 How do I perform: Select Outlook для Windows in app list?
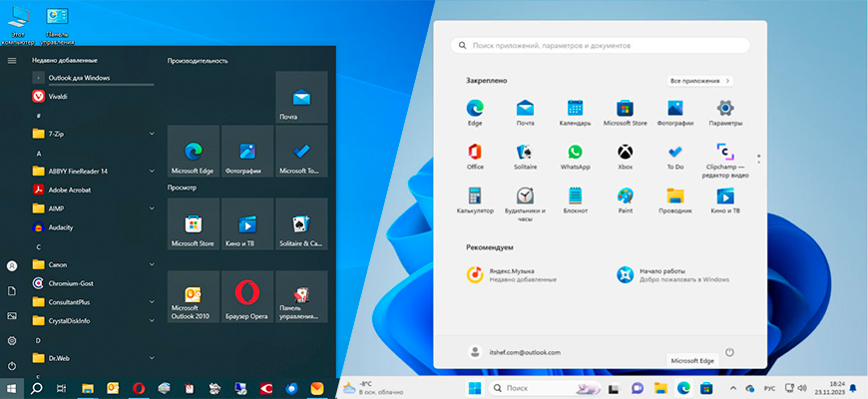pos(93,78)
